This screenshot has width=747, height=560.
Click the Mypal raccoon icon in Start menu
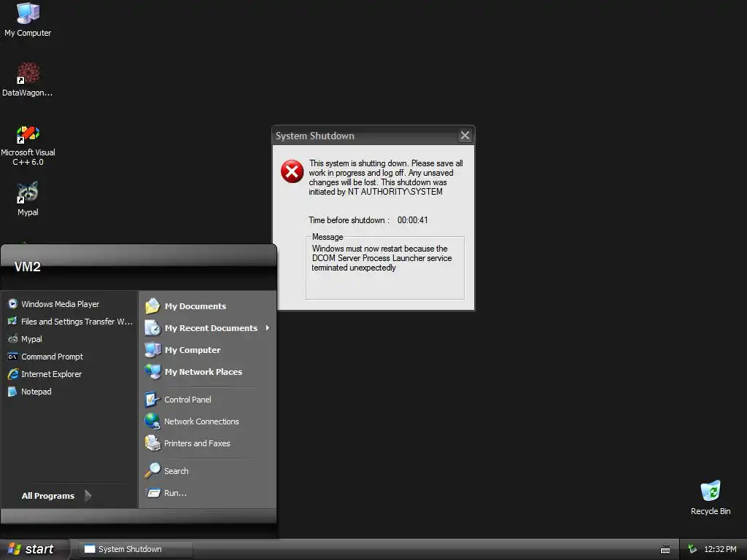pos(13,339)
